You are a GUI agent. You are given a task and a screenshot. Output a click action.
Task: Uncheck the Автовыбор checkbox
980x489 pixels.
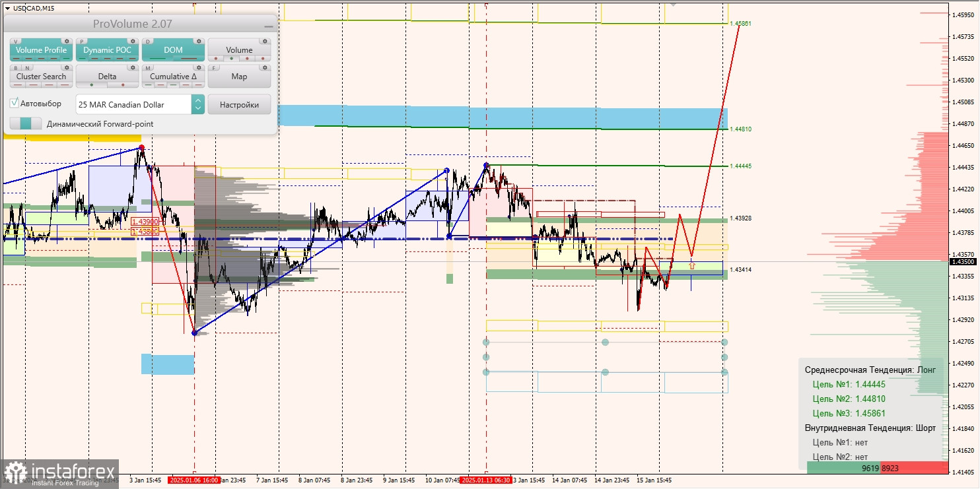(15, 104)
